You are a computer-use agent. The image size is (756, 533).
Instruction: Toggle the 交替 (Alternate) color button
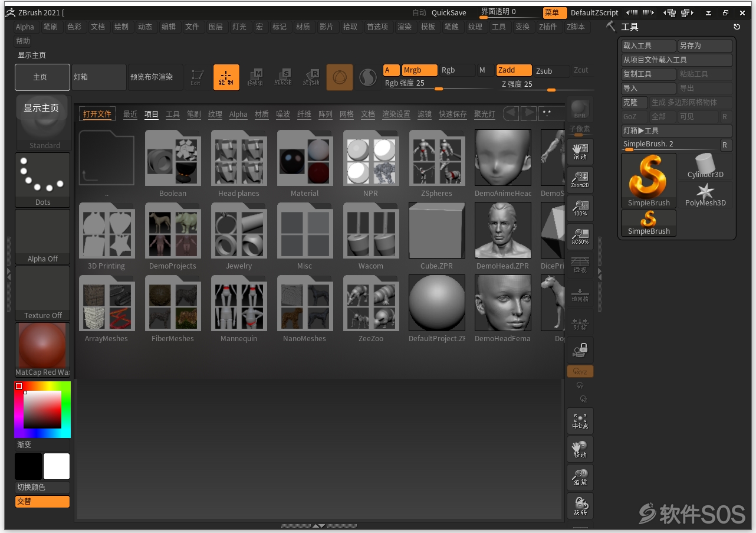pyautogui.click(x=42, y=501)
